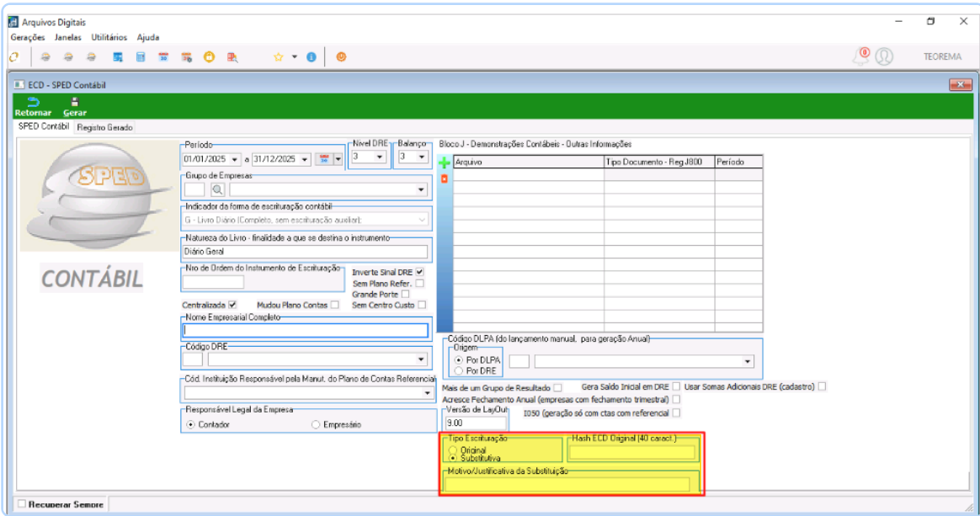980x516 pixels.
Task: Click the red delete icon beside the Arquivo table
Action: (x=445, y=179)
